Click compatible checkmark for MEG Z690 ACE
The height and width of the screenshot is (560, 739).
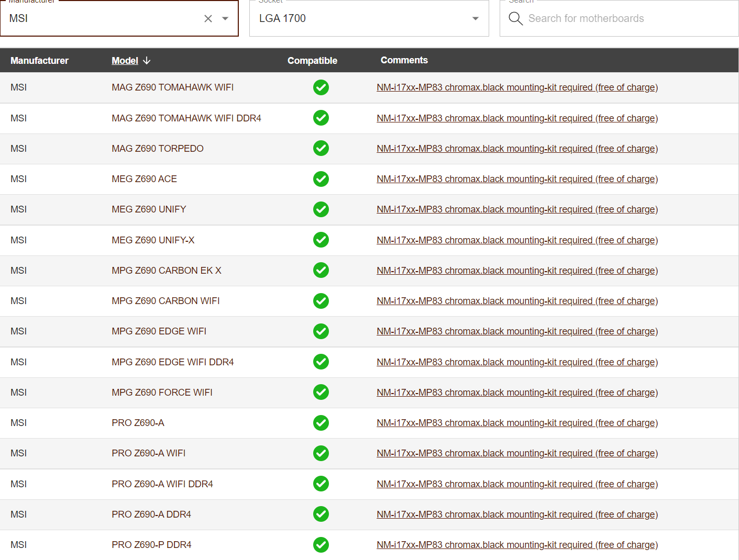[321, 179]
